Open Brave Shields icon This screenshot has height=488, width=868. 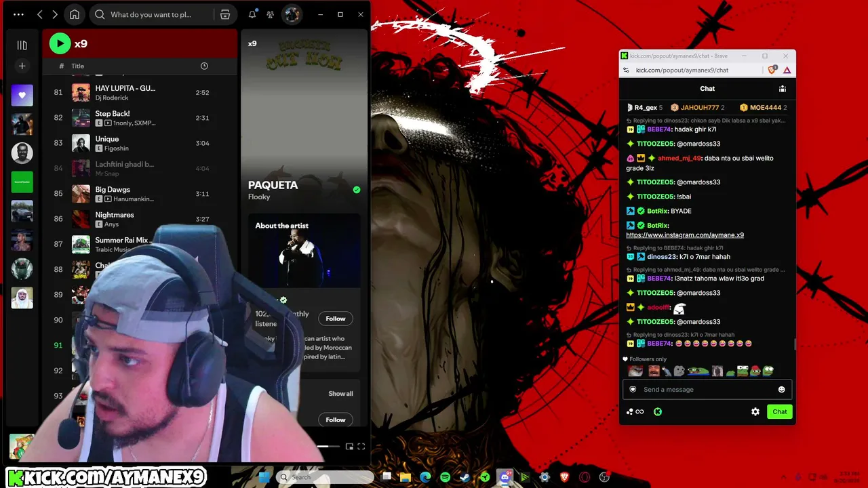[772, 70]
